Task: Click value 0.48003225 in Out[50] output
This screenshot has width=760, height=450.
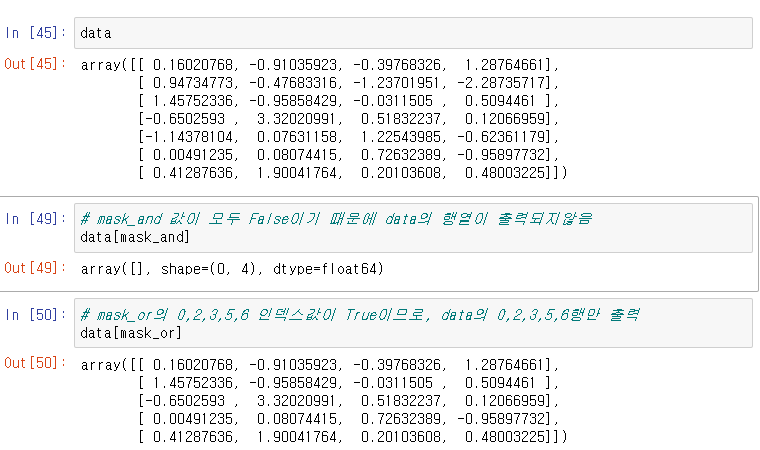Action: click(x=505, y=437)
